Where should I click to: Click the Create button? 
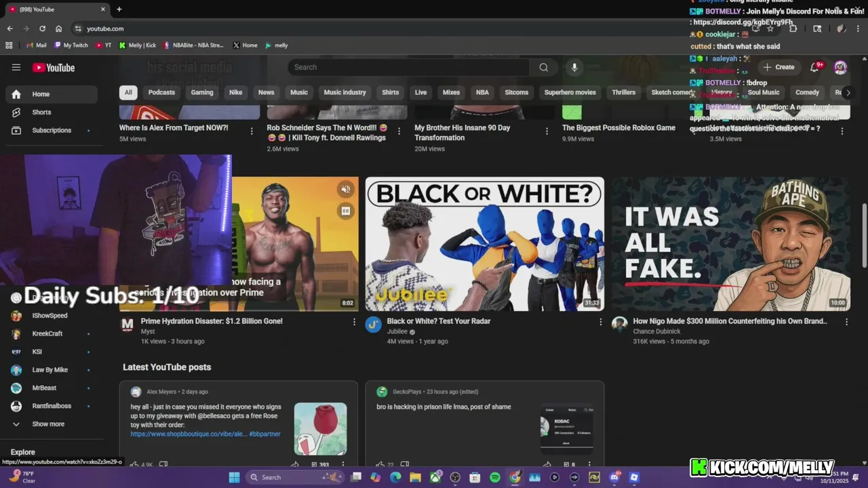[778, 67]
